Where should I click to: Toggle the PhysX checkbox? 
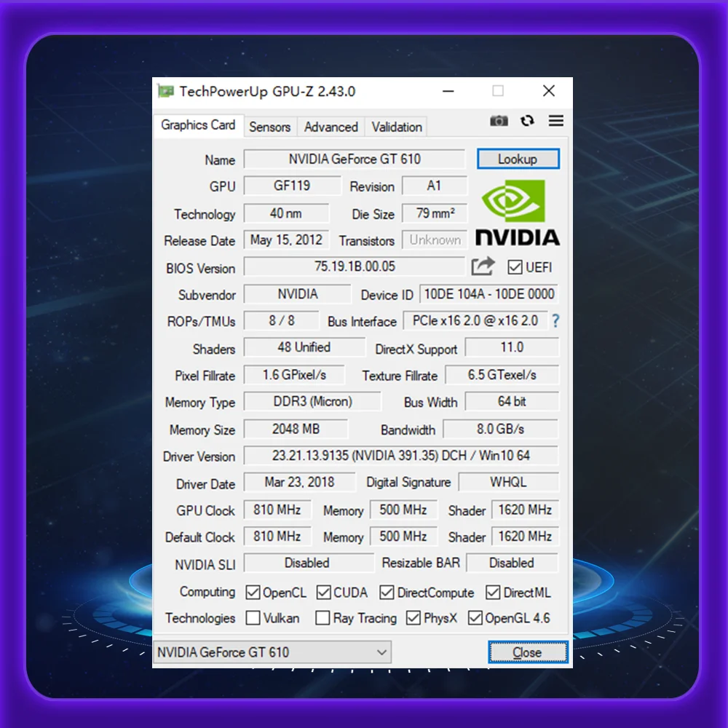point(414,618)
